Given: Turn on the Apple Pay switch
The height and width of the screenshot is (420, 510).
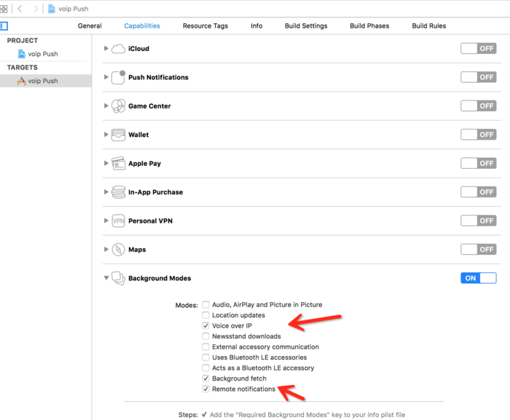Looking at the screenshot, I should pyautogui.click(x=479, y=163).
